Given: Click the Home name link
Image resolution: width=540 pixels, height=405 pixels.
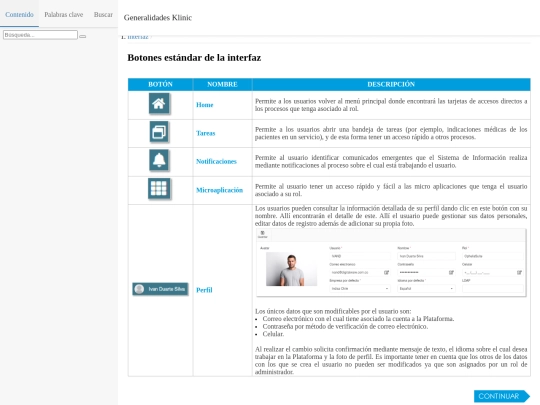Looking at the screenshot, I should pos(205,105).
